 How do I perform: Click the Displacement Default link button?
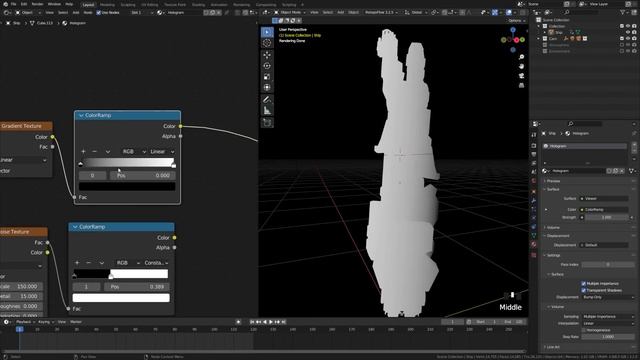604,245
